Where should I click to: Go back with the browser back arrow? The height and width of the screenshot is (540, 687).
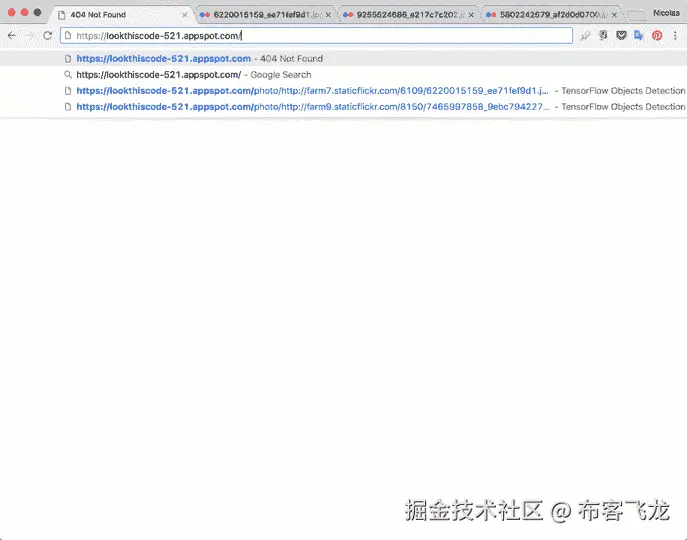point(12,36)
